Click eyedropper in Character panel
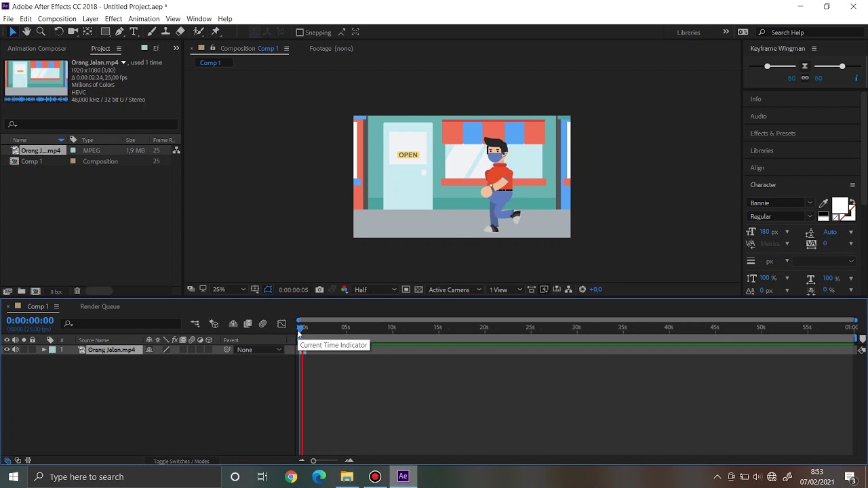Screen dimensions: 868x488 823,203
